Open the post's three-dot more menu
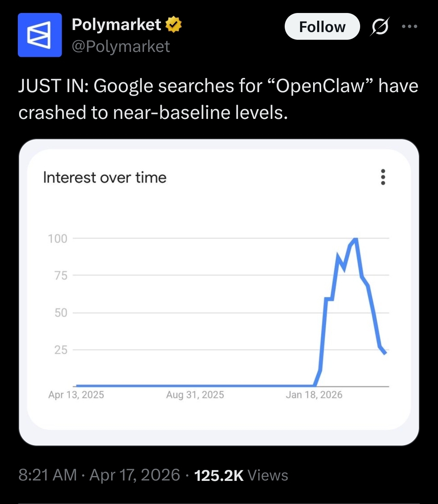The image size is (438, 504). 409,27
